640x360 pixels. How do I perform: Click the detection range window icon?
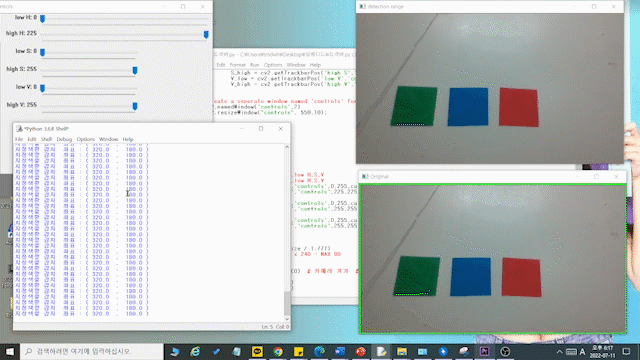(362, 7)
